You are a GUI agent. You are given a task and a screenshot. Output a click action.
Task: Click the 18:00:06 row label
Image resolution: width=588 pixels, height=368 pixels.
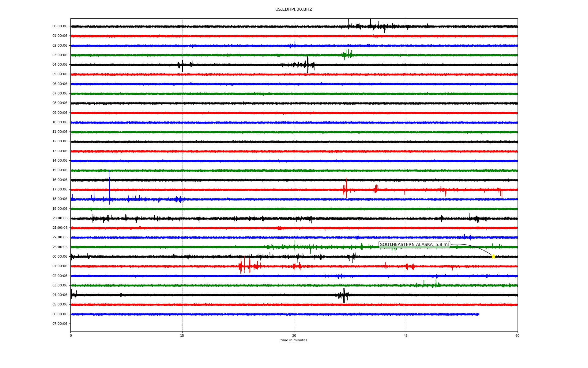[x=60, y=199]
